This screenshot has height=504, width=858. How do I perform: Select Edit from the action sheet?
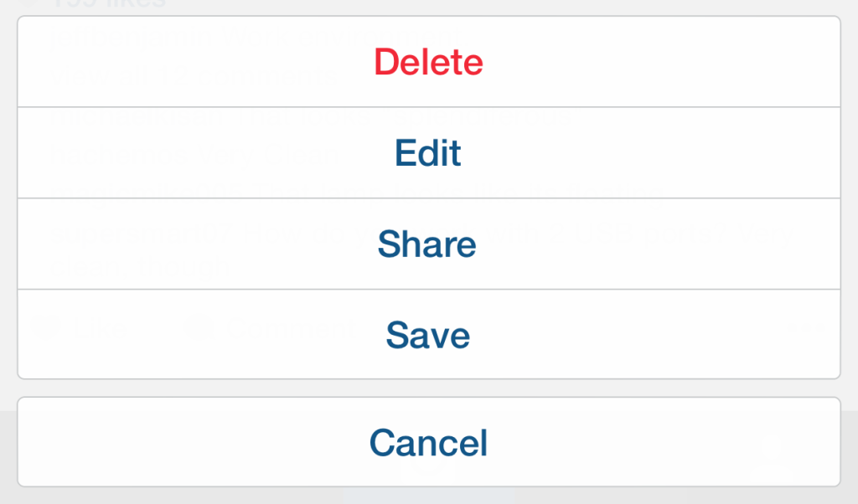click(x=428, y=152)
